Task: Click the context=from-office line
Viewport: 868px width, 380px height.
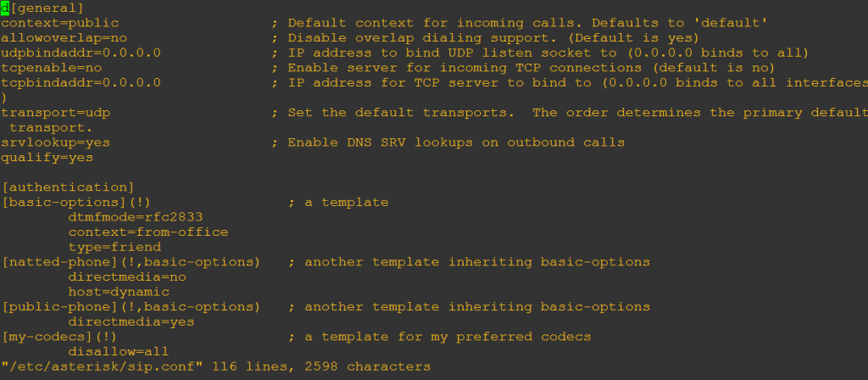Action: coord(148,232)
